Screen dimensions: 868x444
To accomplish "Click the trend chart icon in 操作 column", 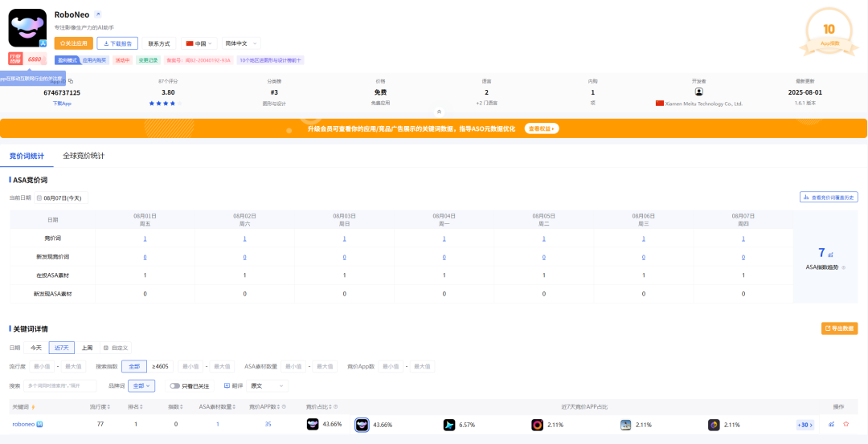I will pos(831,424).
